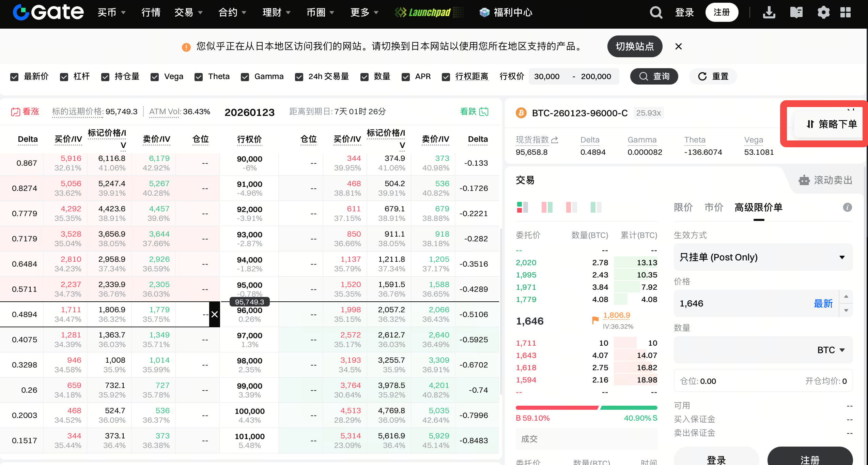Click the 切换站点 button

tap(634, 46)
